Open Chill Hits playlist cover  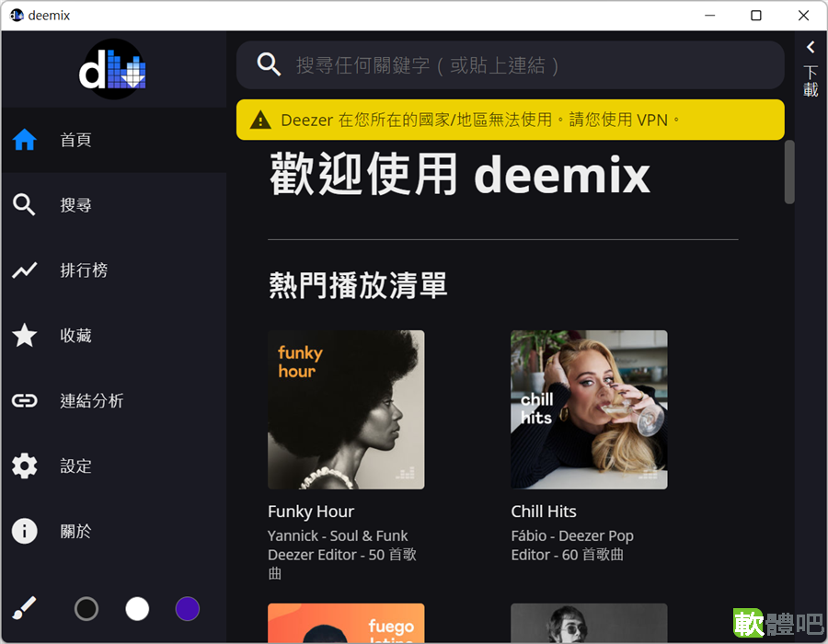589,409
